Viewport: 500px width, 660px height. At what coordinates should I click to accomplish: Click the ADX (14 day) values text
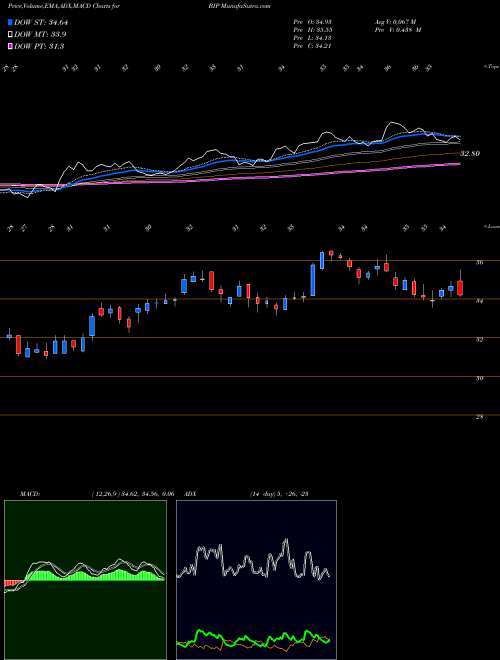(279, 494)
